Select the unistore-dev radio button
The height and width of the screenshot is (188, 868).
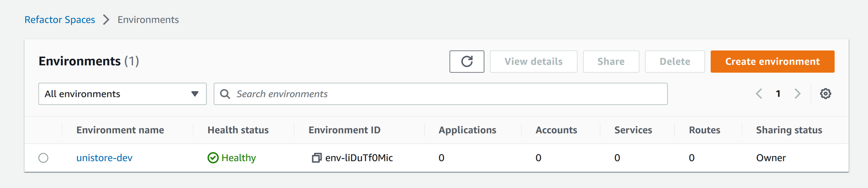click(43, 158)
